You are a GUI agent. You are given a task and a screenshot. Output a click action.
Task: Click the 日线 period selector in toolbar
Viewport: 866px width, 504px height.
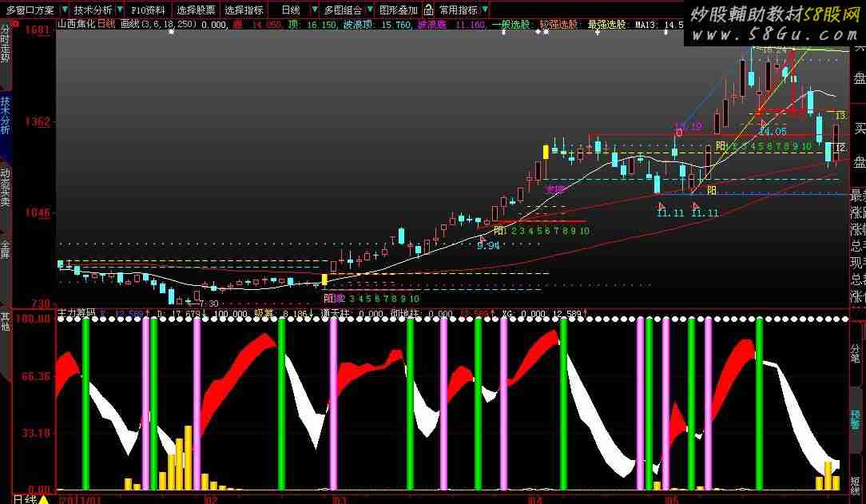(x=291, y=10)
